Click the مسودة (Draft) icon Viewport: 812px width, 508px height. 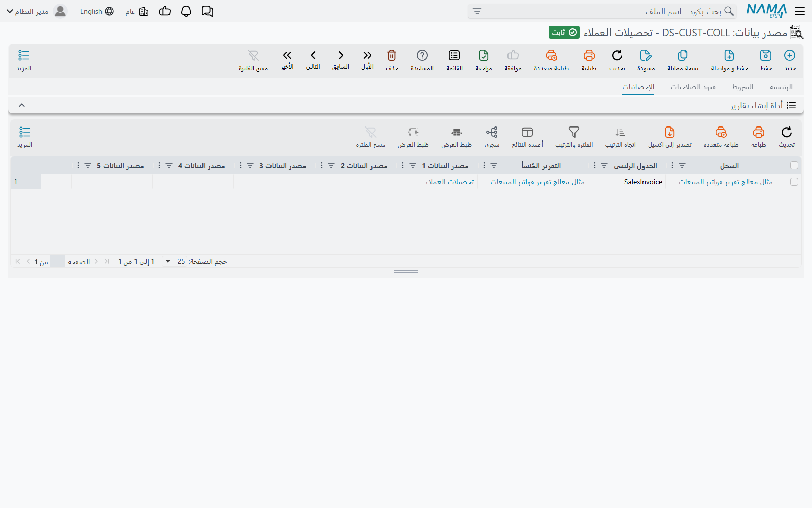click(646, 55)
